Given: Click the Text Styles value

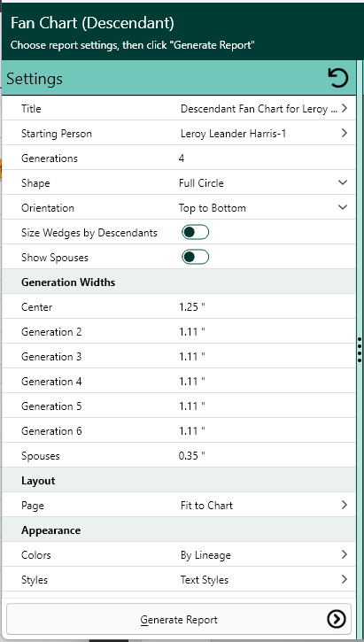Looking at the screenshot, I should click(205, 580).
